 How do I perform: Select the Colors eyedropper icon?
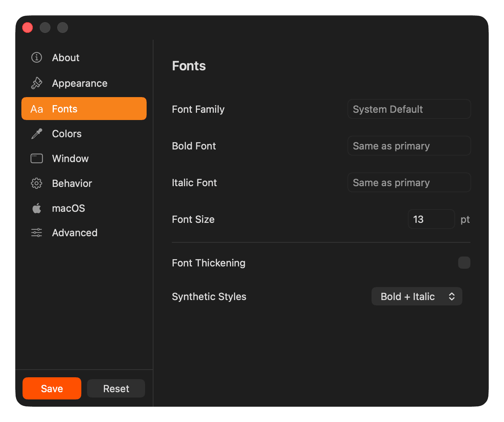click(36, 134)
